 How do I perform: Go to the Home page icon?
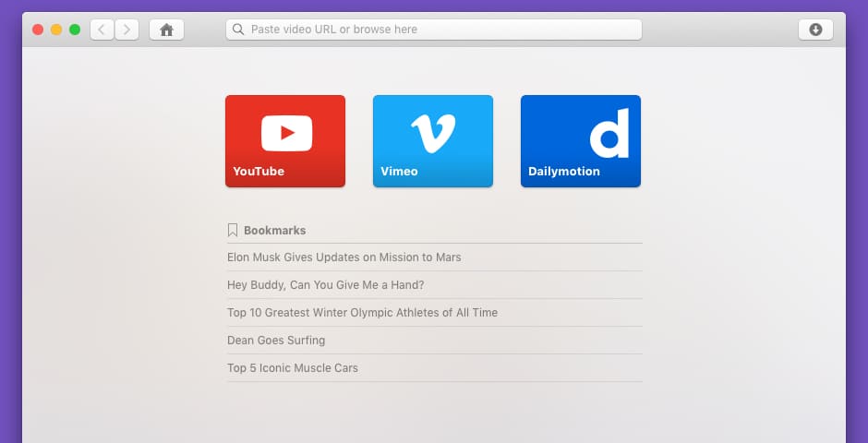pyautogui.click(x=166, y=30)
